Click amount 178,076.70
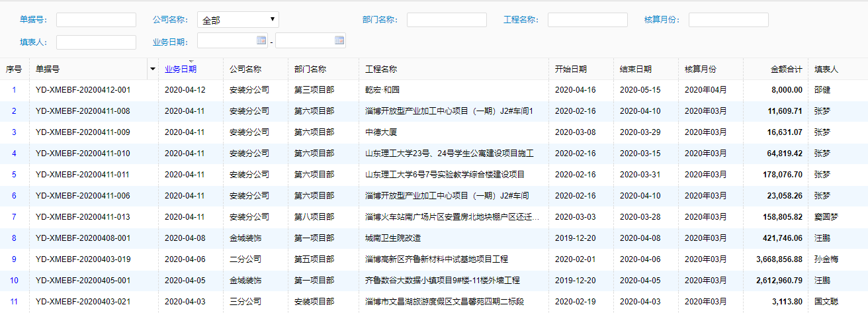 coord(783,175)
